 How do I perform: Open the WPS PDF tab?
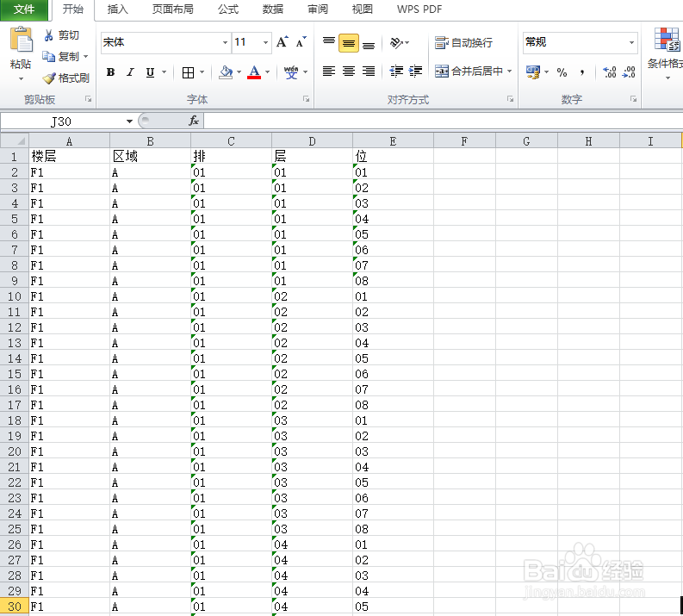pyautogui.click(x=419, y=9)
